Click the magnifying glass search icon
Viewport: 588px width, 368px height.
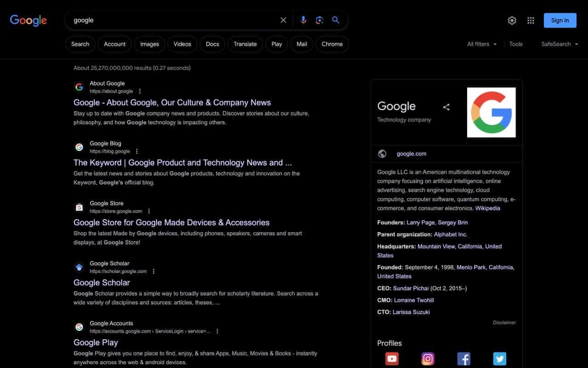pyautogui.click(x=336, y=20)
